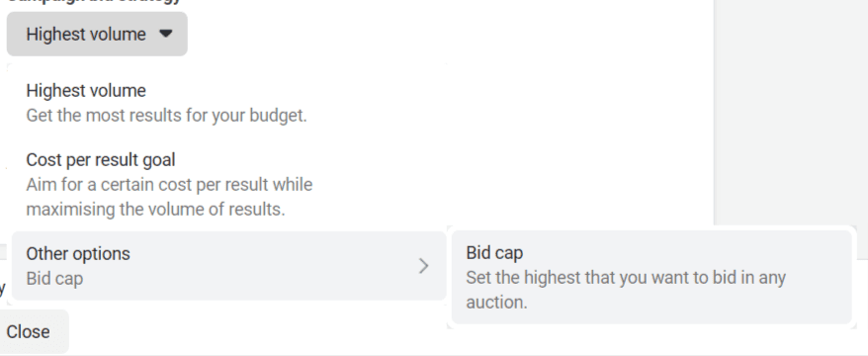868x356 pixels.
Task: Select Bid cap from the submenu
Action: click(651, 277)
